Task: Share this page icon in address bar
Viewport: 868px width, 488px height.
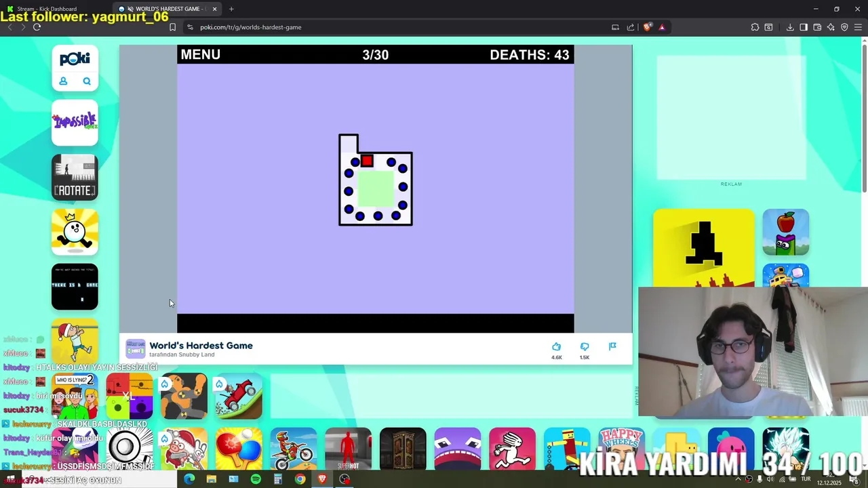Action: tap(631, 27)
